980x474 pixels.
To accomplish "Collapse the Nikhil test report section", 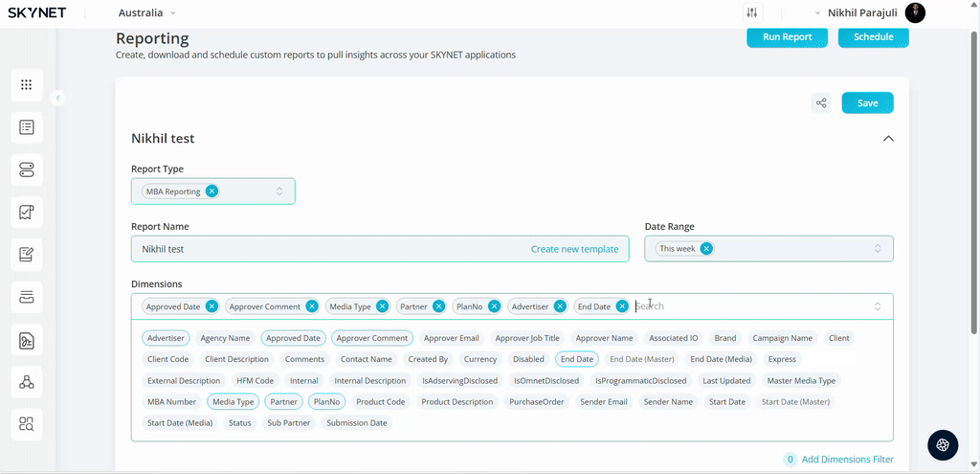I will click(x=887, y=139).
